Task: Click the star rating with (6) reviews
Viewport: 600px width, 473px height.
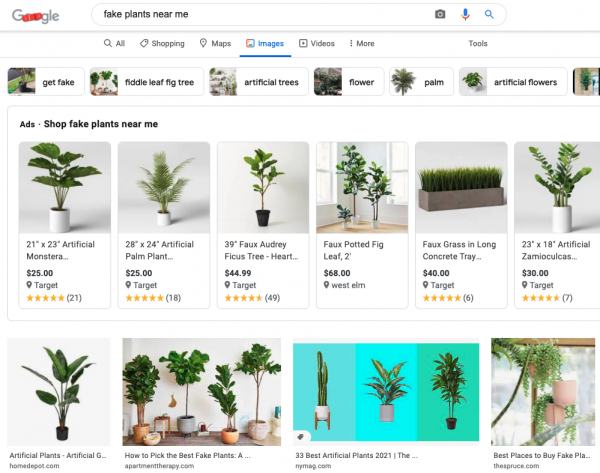Action: click(448, 298)
